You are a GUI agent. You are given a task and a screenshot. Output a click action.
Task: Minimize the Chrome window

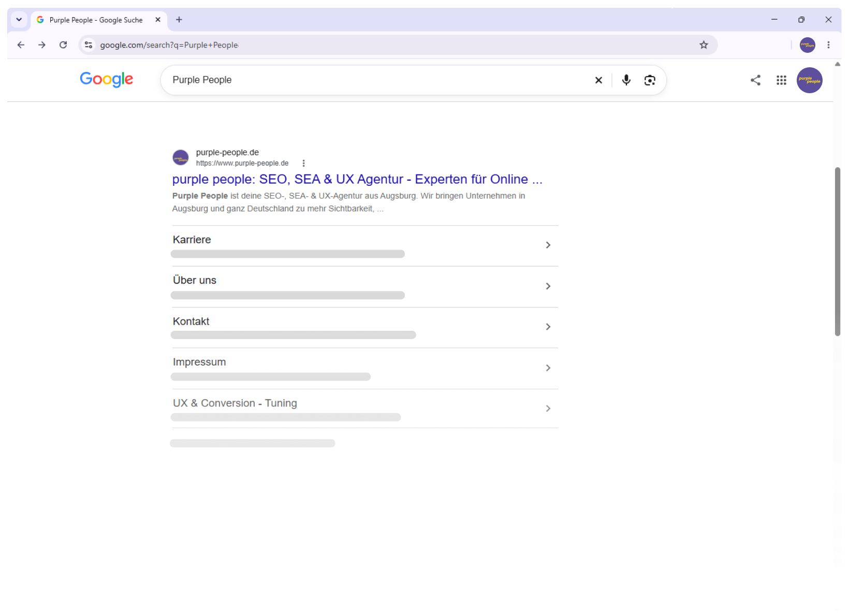tap(774, 20)
